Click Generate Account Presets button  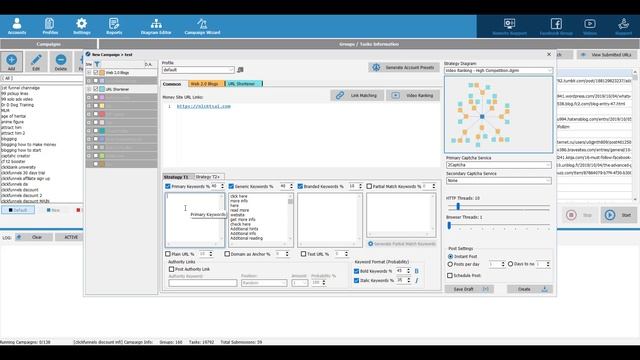(404, 67)
